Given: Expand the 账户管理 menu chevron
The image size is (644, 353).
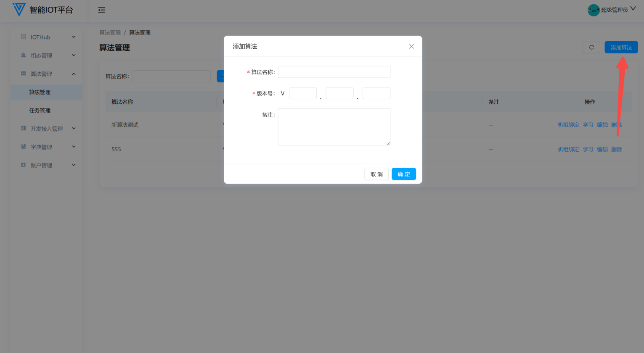Looking at the screenshot, I should click(74, 165).
